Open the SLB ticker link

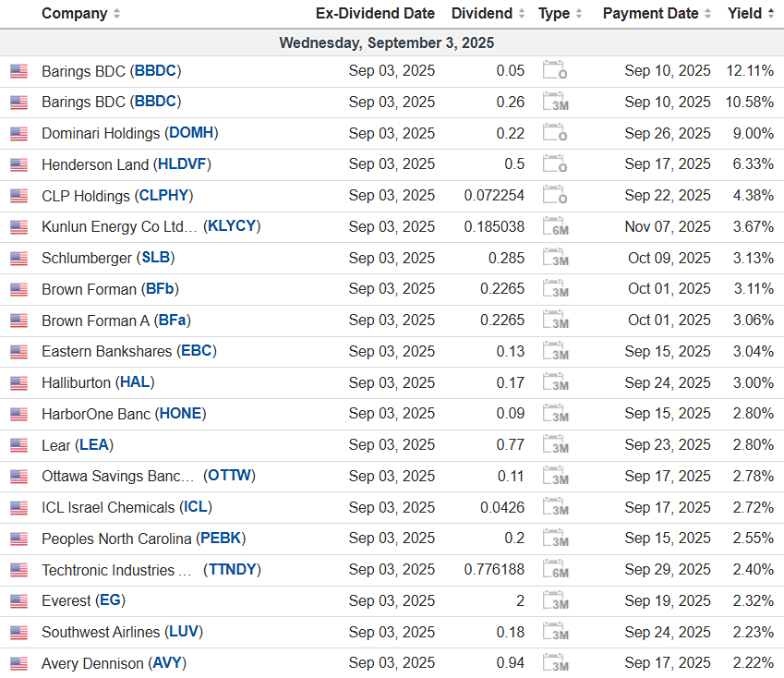pos(157,258)
